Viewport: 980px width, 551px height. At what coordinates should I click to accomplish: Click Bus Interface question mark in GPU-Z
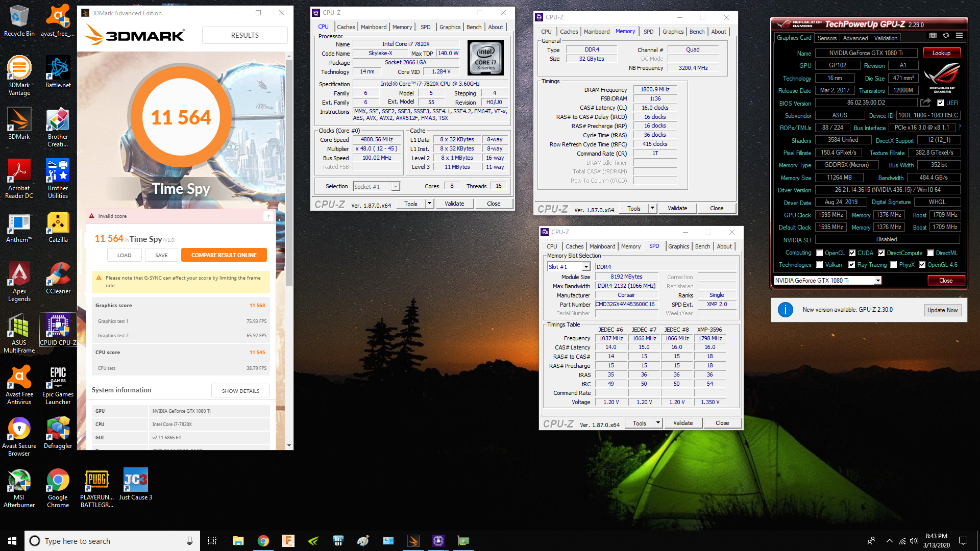pyautogui.click(x=960, y=128)
